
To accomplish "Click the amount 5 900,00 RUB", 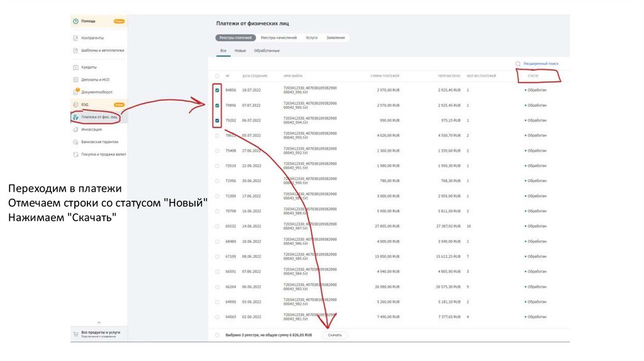I will coord(388,211).
